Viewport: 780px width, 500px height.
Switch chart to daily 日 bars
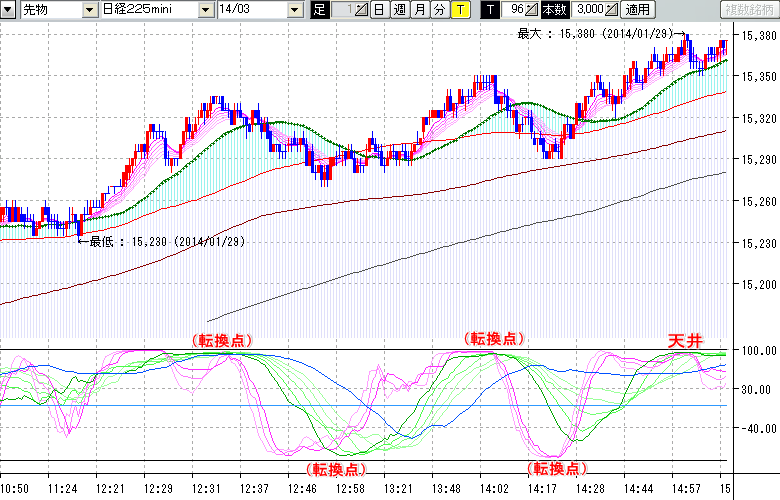tap(379, 10)
